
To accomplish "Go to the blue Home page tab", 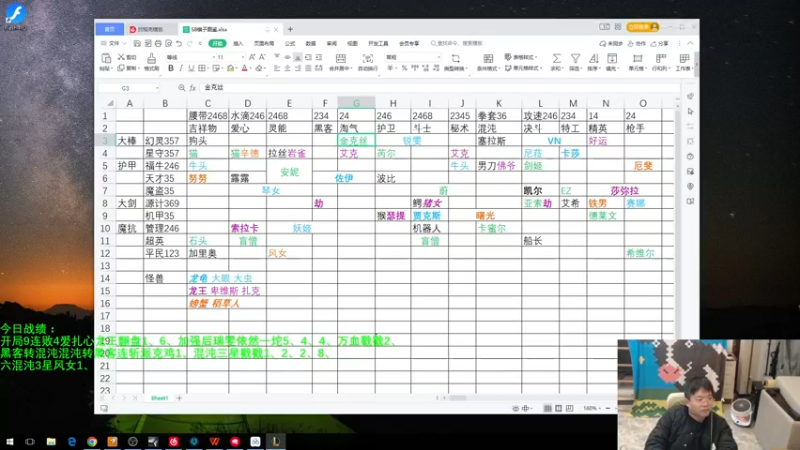I will (110, 29).
